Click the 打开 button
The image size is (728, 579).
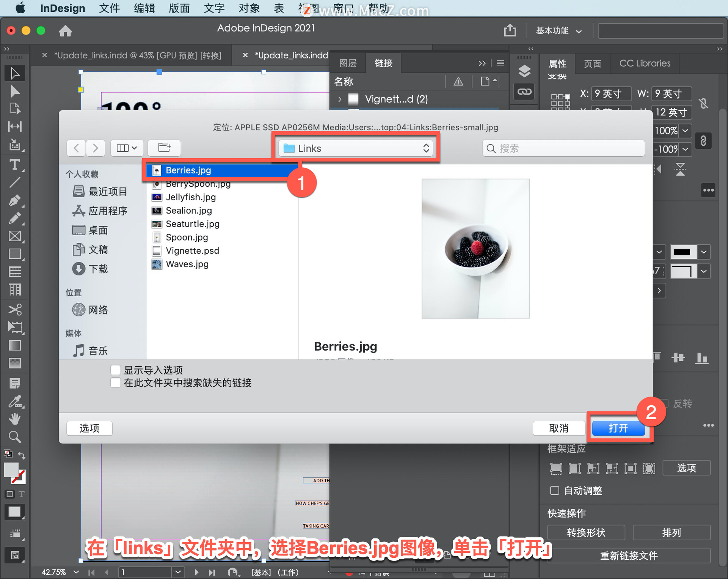coord(618,428)
